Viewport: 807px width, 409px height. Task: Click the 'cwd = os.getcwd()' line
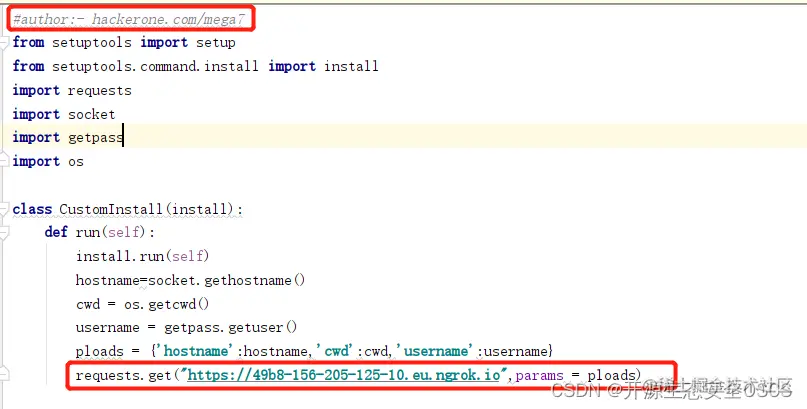(143, 304)
